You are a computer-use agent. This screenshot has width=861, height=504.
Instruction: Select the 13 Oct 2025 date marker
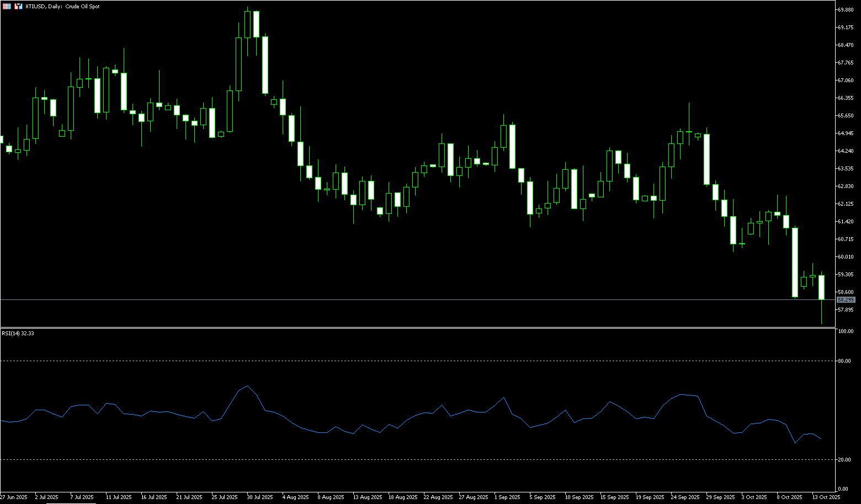click(826, 497)
